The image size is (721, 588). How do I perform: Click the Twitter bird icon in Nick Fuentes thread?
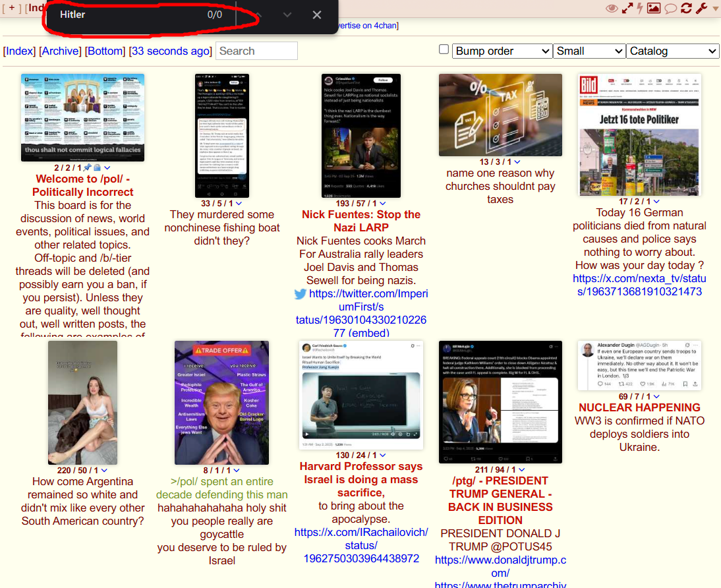pos(301,294)
